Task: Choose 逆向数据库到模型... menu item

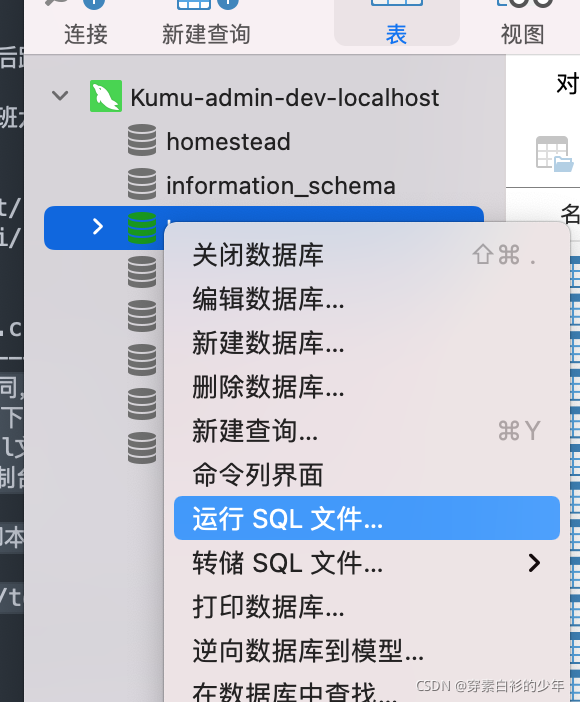Action: coord(367,651)
